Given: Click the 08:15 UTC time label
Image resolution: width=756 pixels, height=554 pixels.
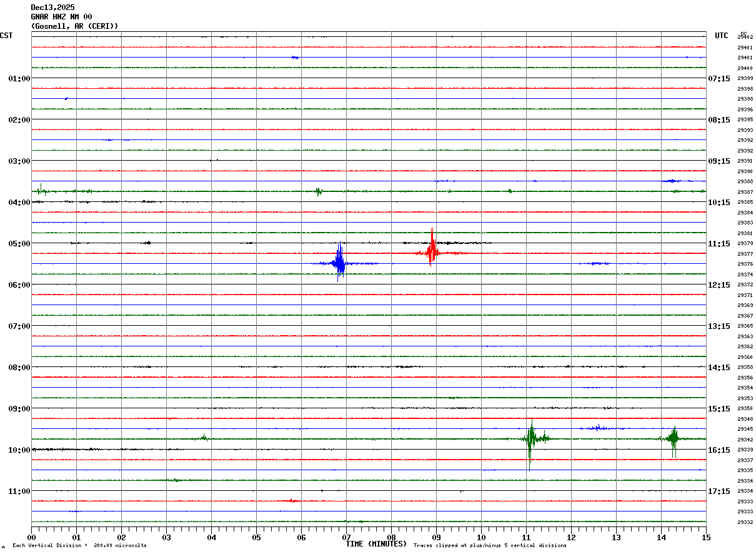Looking at the screenshot, I should point(719,119).
